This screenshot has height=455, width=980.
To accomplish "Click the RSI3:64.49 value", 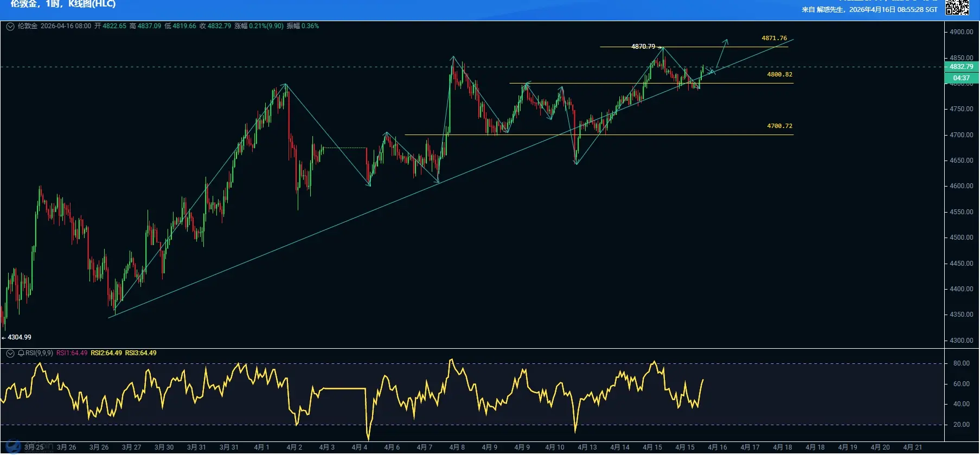I will point(140,353).
